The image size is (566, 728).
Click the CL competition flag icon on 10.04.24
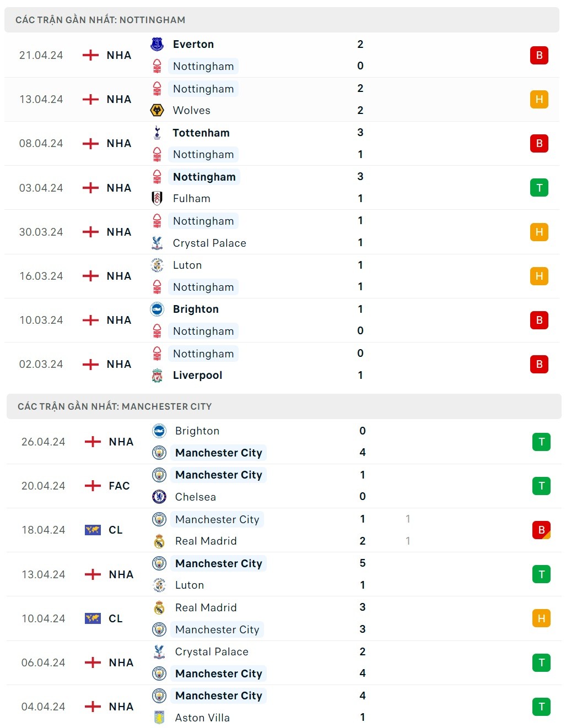93,618
